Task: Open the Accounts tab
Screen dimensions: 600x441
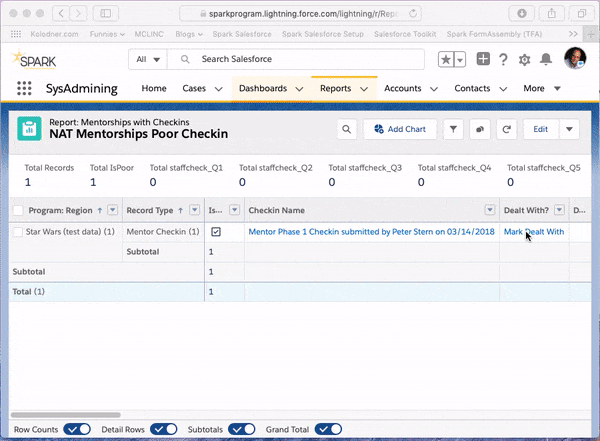Action: coord(403,88)
